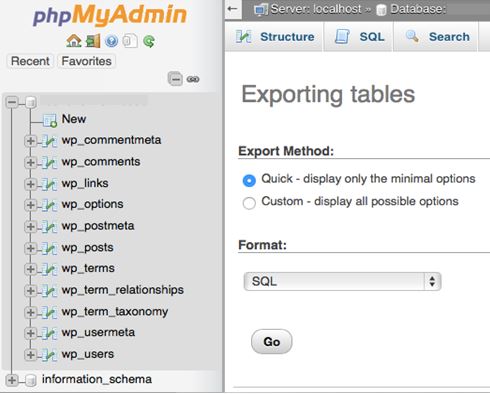This screenshot has height=394, width=490.
Task: Click the log out door icon
Action: coord(93,41)
